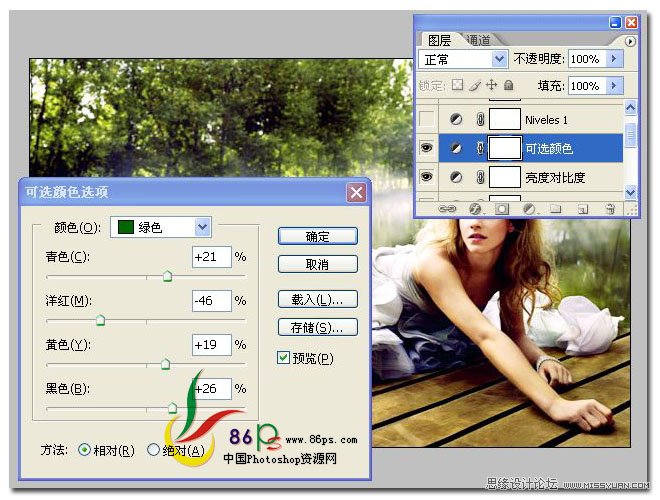Viewport: 660px width, 500px height.
Task: Open the 填充 fill slider arrow
Action: 614,86
